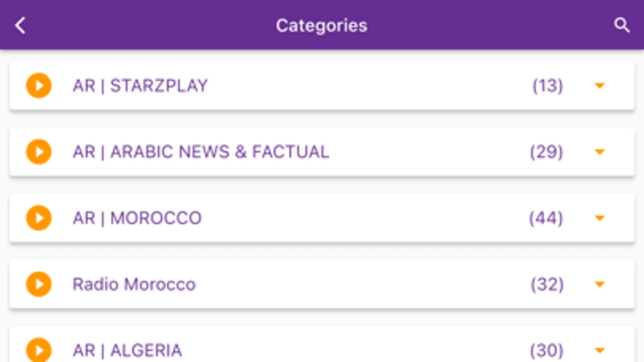Expand the Radio Morocco dropdown arrow
This screenshot has height=362, width=644.
[x=600, y=284]
